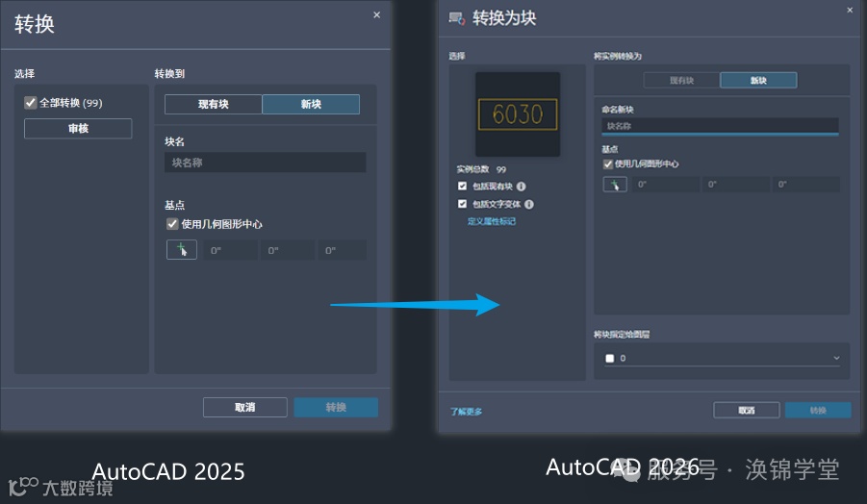The height and width of the screenshot is (504, 867).
Task: Uncheck 包括现有块 checkbox
Action: [462, 187]
